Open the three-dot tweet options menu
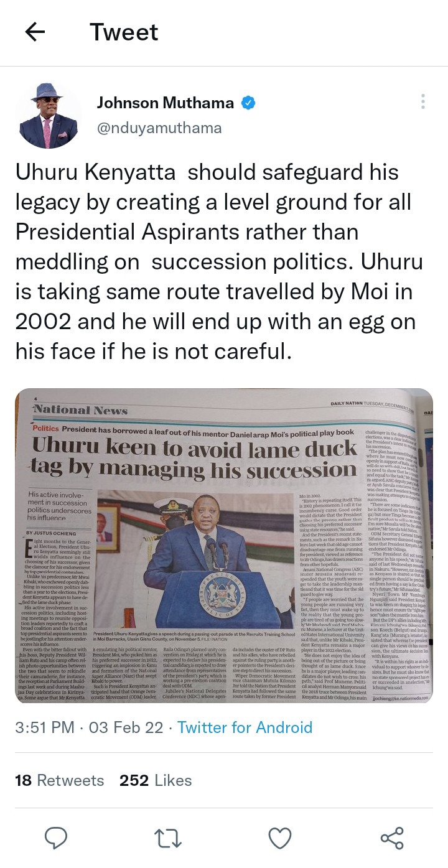 [423, 102]
